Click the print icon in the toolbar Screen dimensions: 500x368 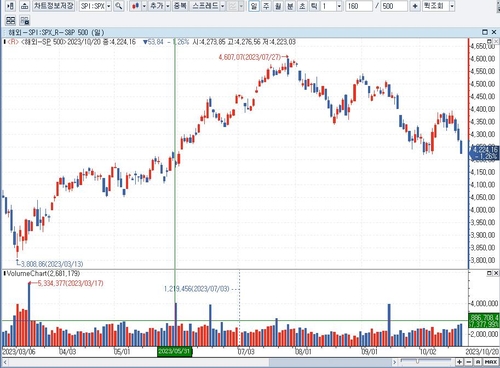tap(24, 6)
